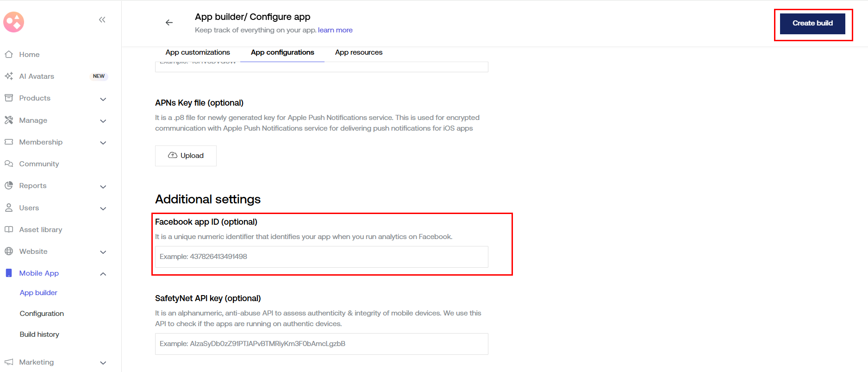Click the Community chat bubbles icon

(9, 164)
